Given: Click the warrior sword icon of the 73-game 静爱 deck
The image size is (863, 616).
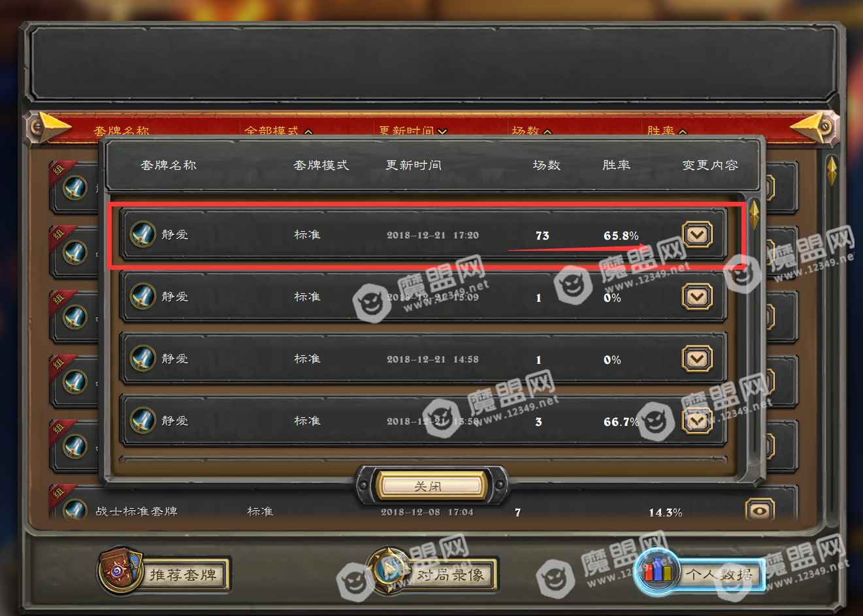Looking at the screenshot, I should pos(142,234).
